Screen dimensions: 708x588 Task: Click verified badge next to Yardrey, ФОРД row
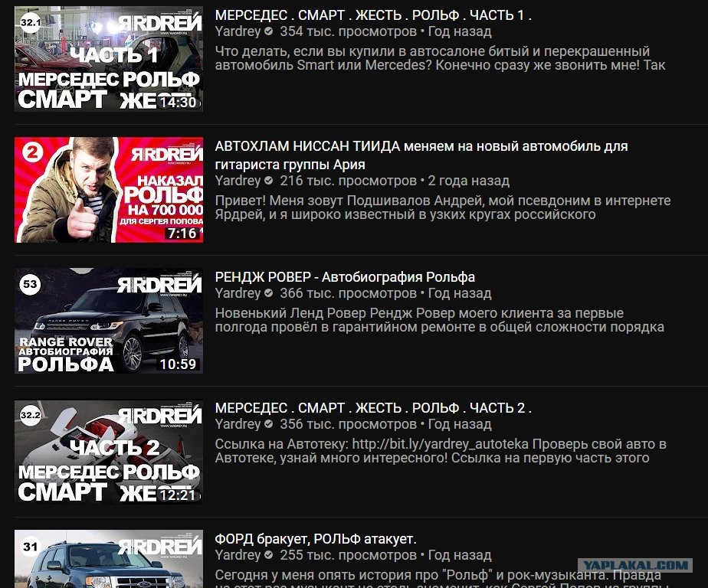pos(269,555)
